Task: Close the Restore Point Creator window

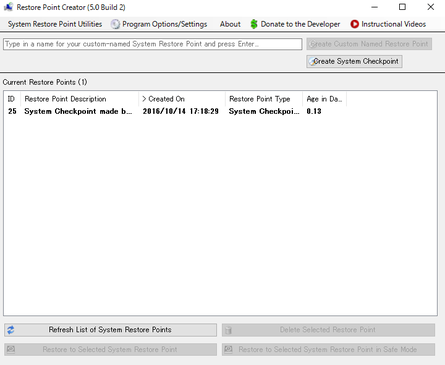Action: click(431, 7)
